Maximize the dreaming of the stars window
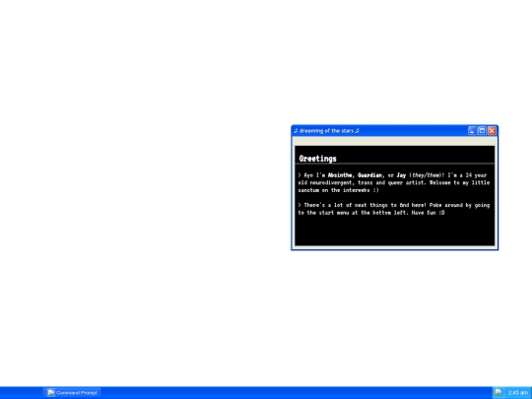This screenshot has width=532, height=399. point(482,131)
